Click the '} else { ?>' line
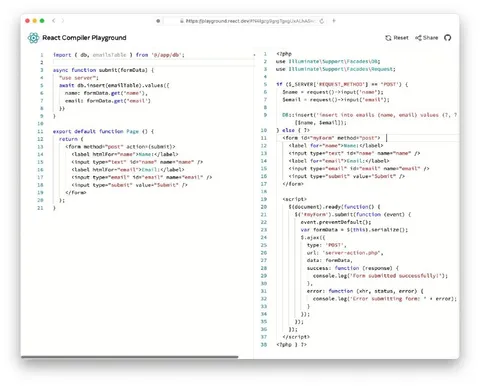Image resolution: width=480 pixels, height=386 pixels. pos(293,130)
